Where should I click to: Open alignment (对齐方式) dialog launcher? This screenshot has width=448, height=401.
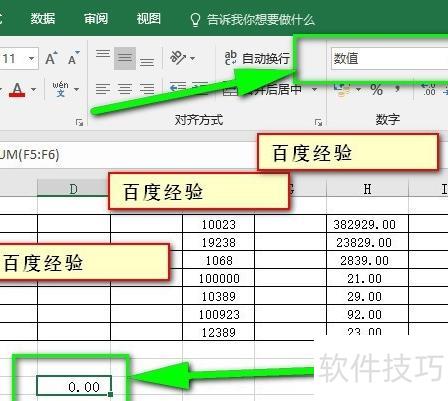point(318,122)
